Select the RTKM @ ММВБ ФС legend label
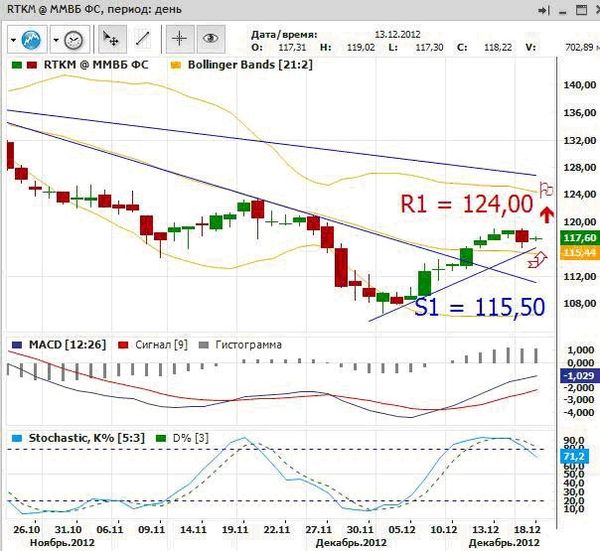The image size is (600, 551). [96, 65]
